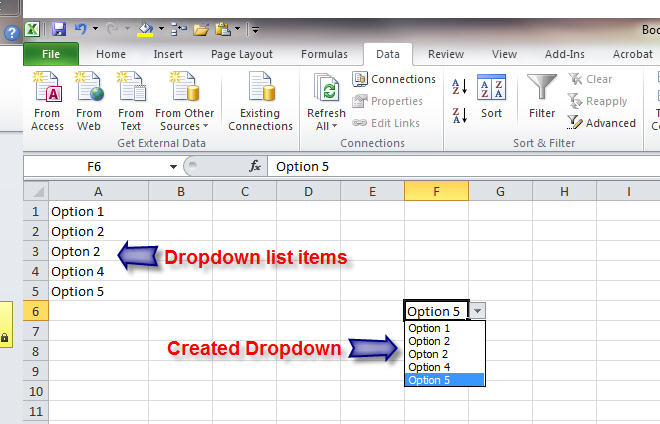Choose Option 2 in dropdown list
Viewport: 660px width, 424px height.
coord(444,341)
